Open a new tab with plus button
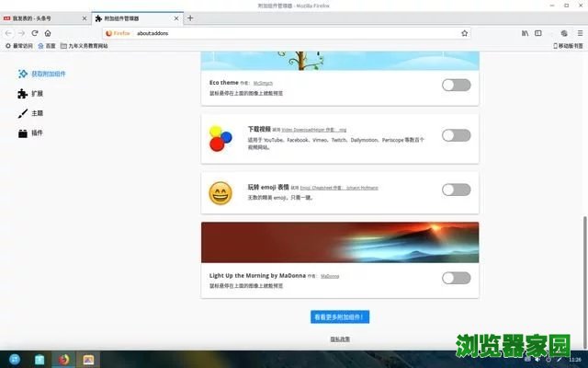The image size is (588, 368). pos(190,17)
